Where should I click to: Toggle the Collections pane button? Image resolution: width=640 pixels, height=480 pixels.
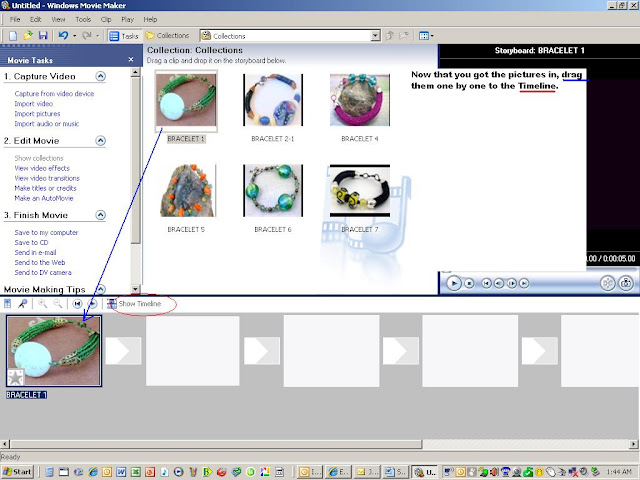click(x=168, y=36)
